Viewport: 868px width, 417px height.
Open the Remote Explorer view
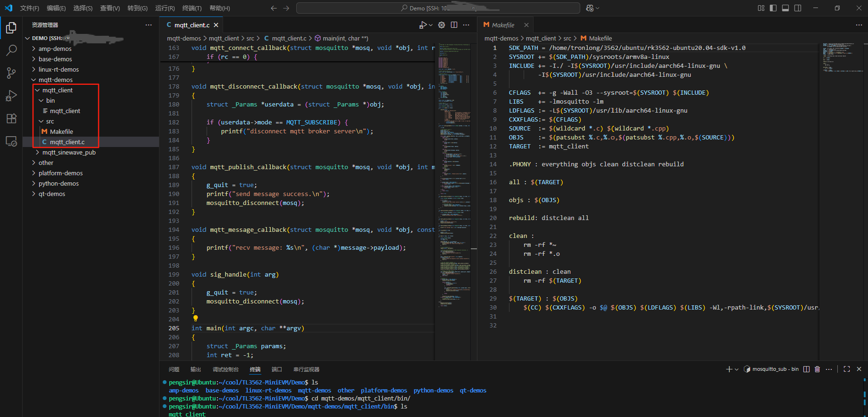[x=11, y=141]
